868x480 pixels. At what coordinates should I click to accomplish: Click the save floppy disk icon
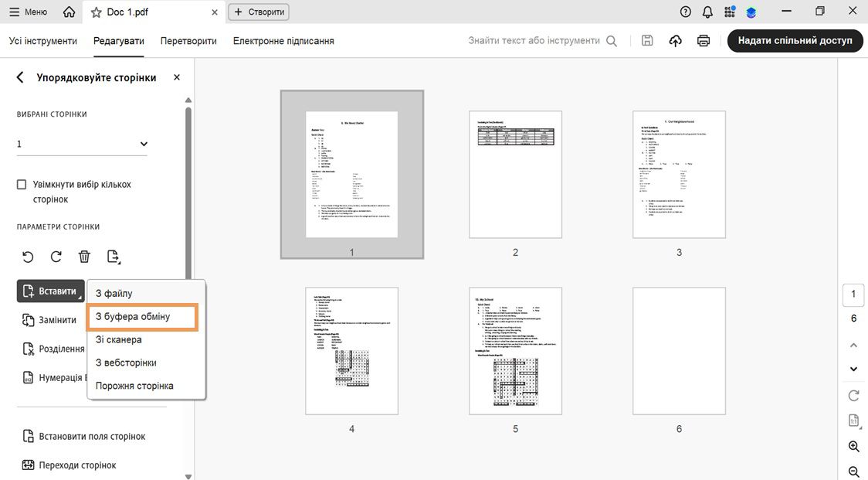[647, 40]
